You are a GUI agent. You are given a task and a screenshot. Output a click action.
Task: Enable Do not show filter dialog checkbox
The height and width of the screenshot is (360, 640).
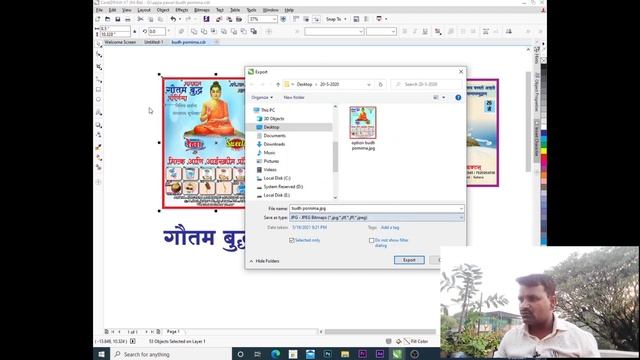coord(371,240)
